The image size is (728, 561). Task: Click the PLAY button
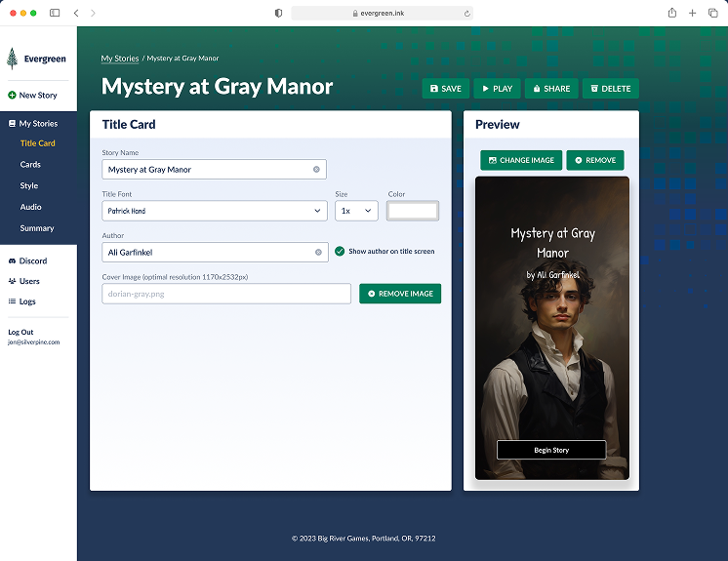(x=498, y=89)
